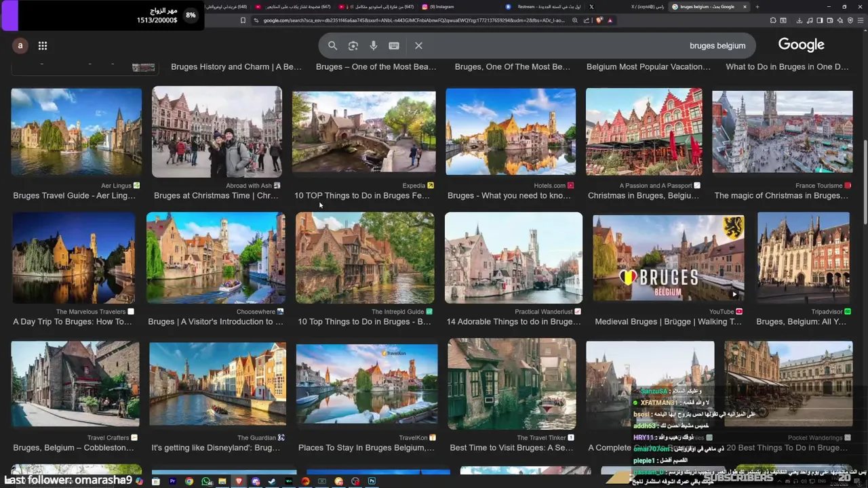
Task: Click 'Medieval Bruges | Brügge | Walking T...' title
Action: (x=668, y=322)
